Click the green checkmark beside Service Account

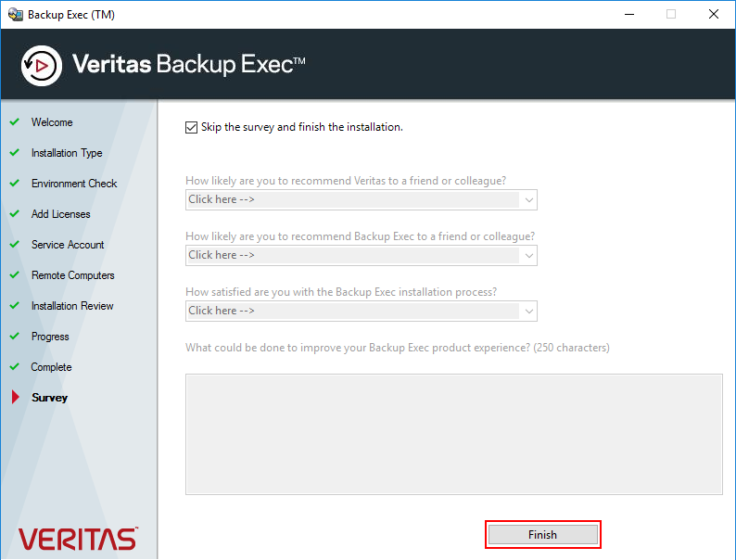tap(15, 244)
